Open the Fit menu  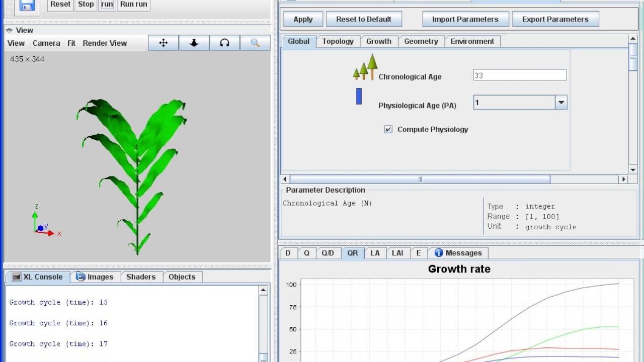pos(71,43)
